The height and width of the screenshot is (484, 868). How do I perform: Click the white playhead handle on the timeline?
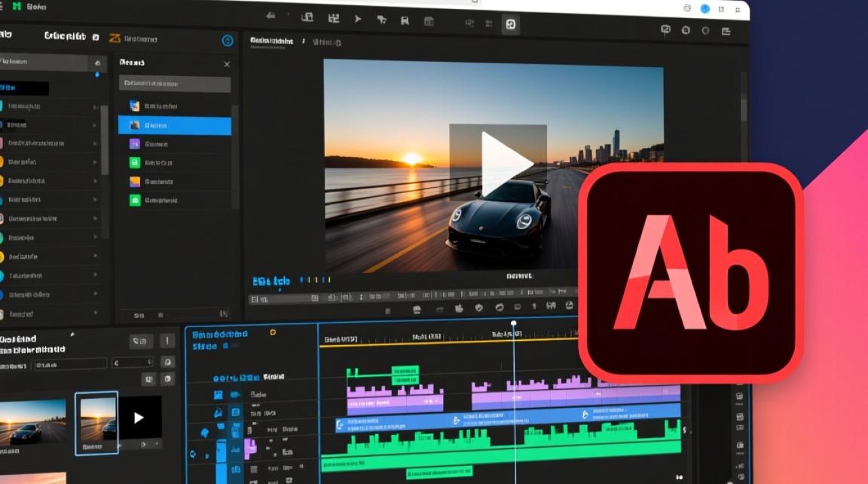tap(513, 323)
